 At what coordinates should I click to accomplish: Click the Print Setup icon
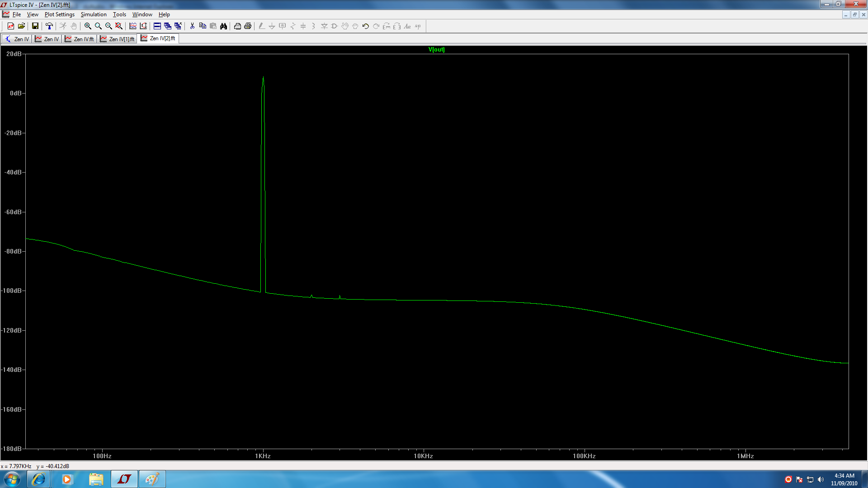click(237, 26)
